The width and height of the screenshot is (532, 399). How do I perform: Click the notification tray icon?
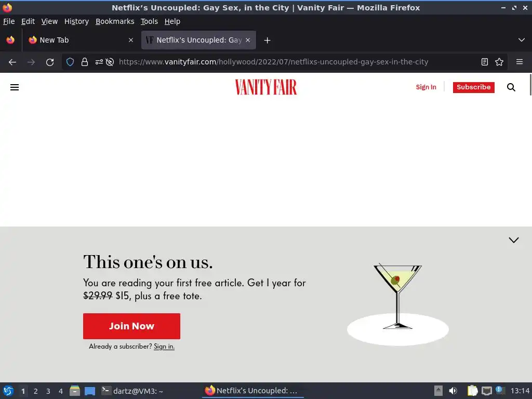tap(500, 390)
